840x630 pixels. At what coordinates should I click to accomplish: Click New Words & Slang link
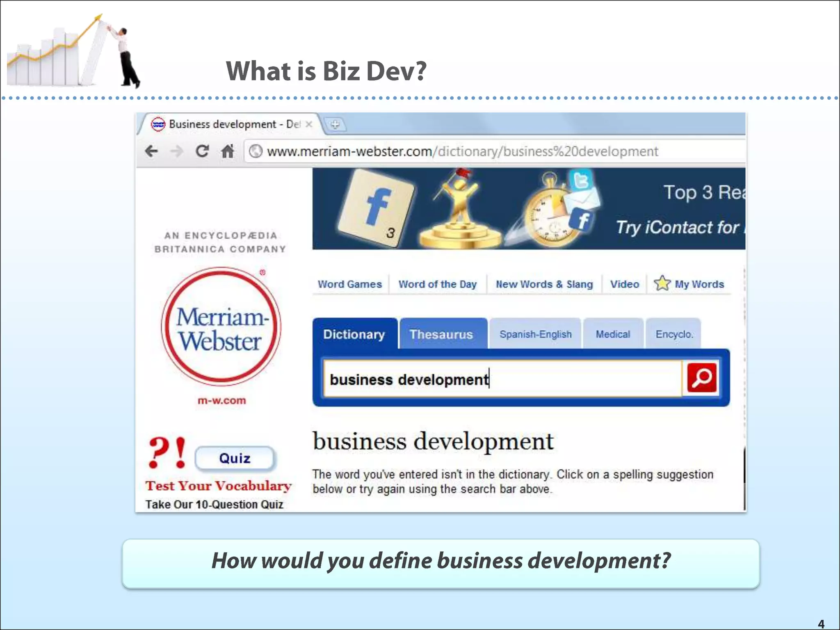tap(544, 284)
